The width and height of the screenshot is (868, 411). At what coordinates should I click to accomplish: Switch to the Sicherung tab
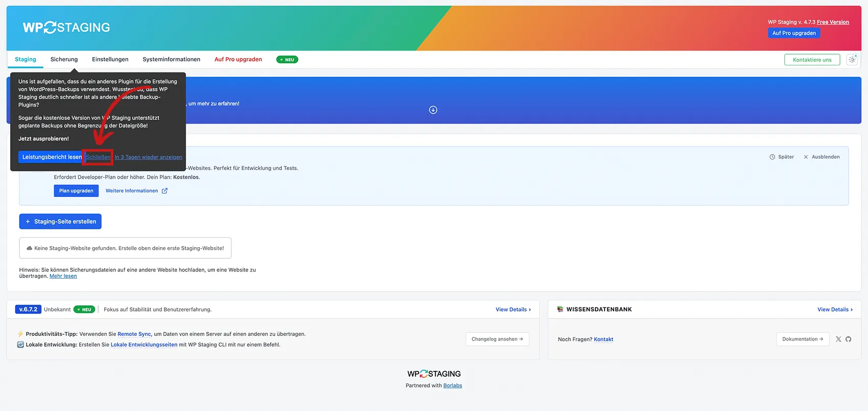coord(64,59)
